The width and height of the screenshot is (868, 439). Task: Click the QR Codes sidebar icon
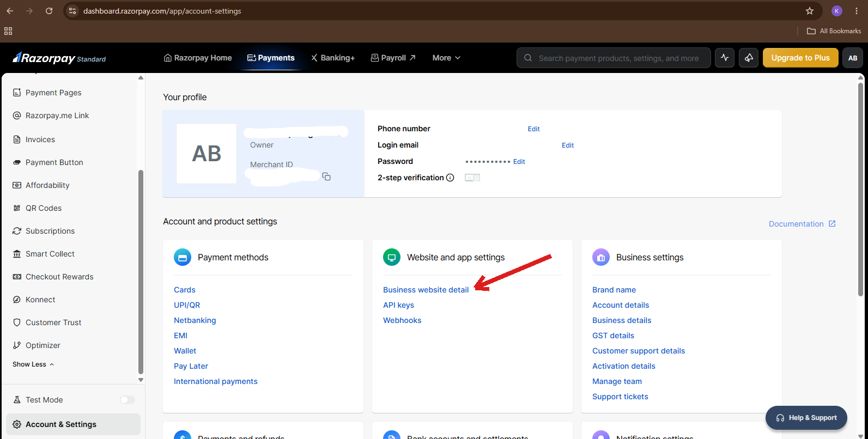click(x=17, y=208)
